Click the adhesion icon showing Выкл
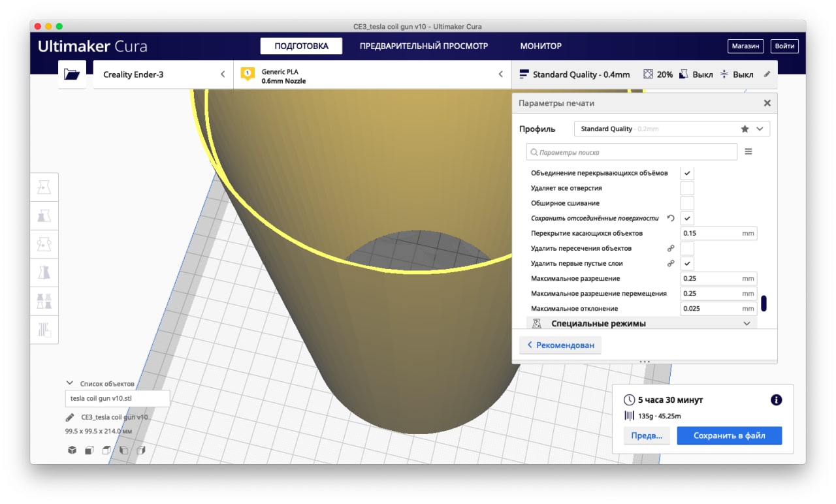This screenshot has height=504, width=836. [x=724, y=74]
